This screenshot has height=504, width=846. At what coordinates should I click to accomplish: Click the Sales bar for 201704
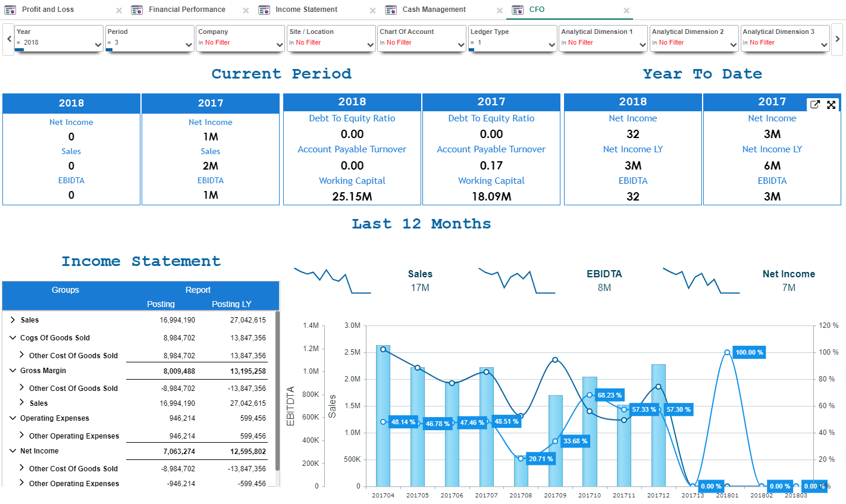pyautogui.click(x=383, y=415)
